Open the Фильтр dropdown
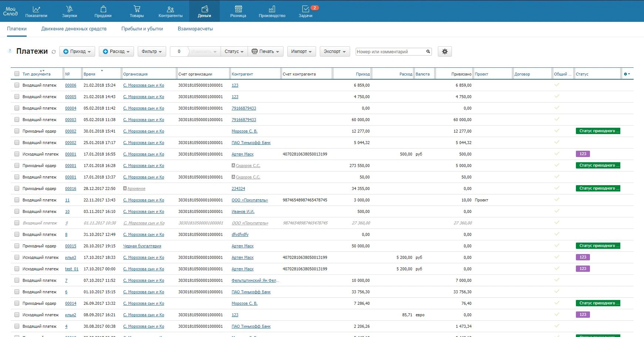This screenshot has height=337, width=644. (x=151, y=51)
